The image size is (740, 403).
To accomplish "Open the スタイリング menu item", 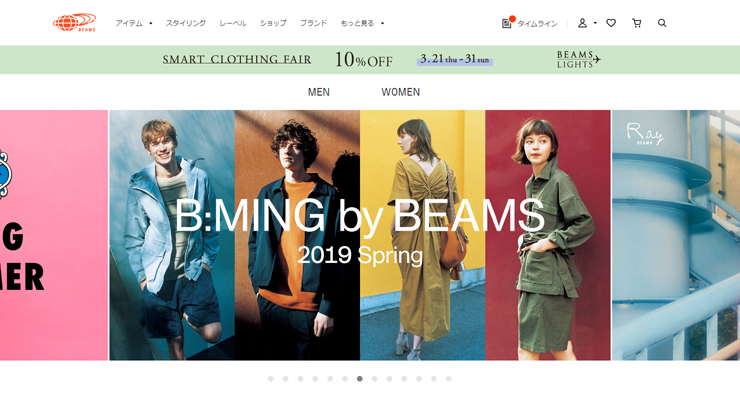I will coord(185,23).
